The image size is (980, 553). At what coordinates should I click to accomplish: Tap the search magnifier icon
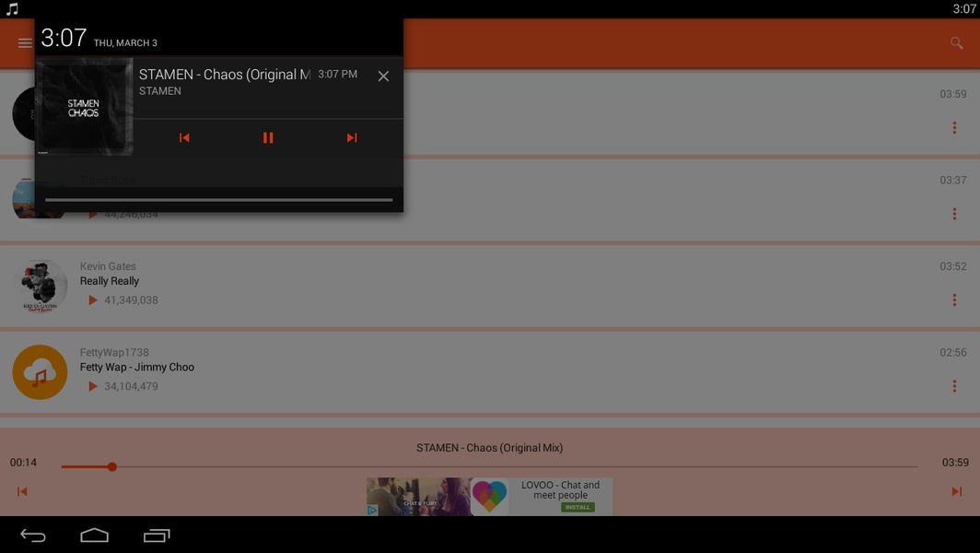tap(956, 43)
